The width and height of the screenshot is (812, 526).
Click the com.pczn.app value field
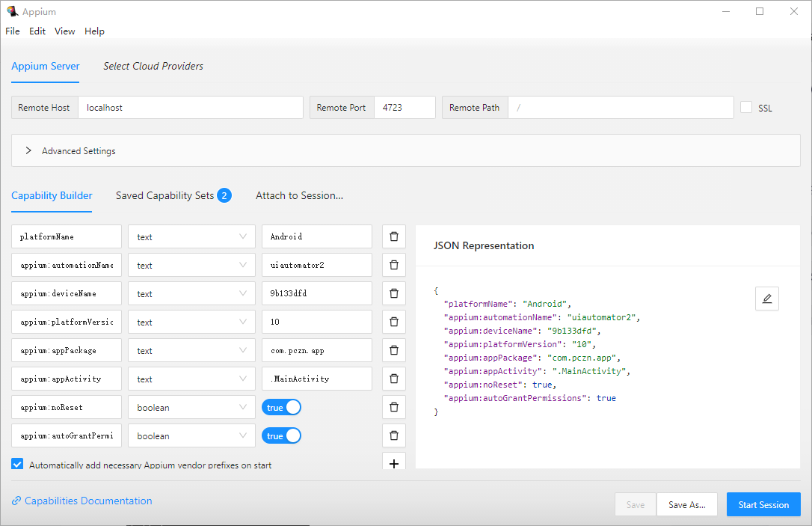coord(317,350)
